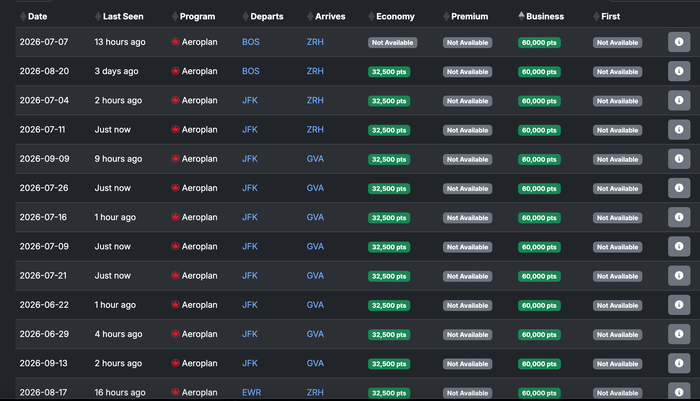Click Premium Not Available badge on 2026-07-16
The image size is (700, 401).
tap(467, 218)
